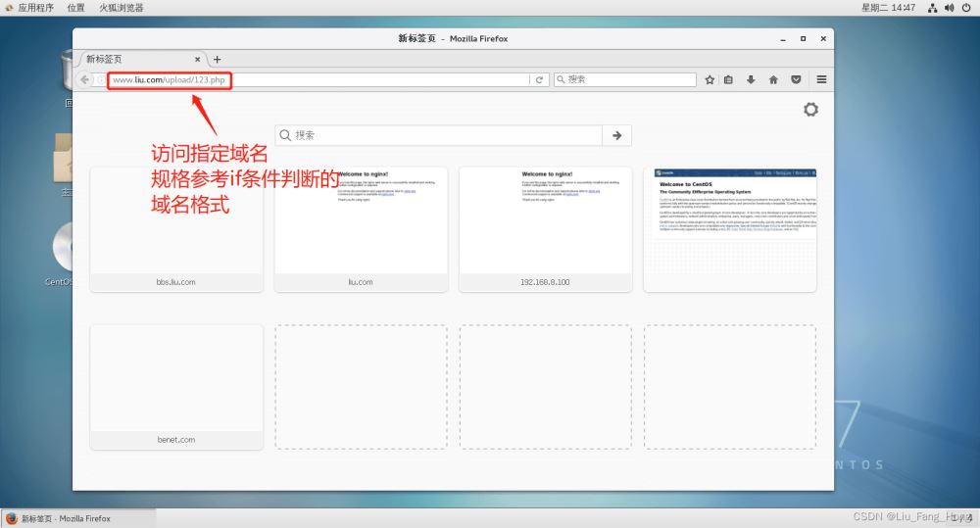The height and width of the screenshot is (528, 980).
Task: Open the 192.168.8.100 tile
Action: tap(545, 229)
